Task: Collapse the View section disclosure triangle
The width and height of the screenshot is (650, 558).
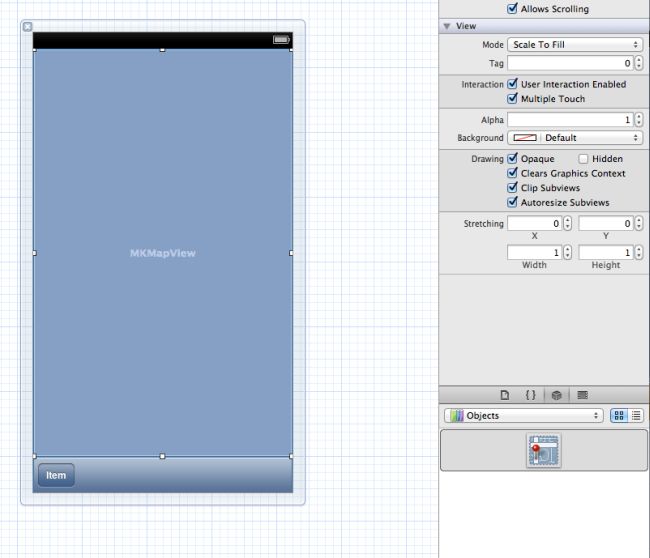Action: coord(447,26)
